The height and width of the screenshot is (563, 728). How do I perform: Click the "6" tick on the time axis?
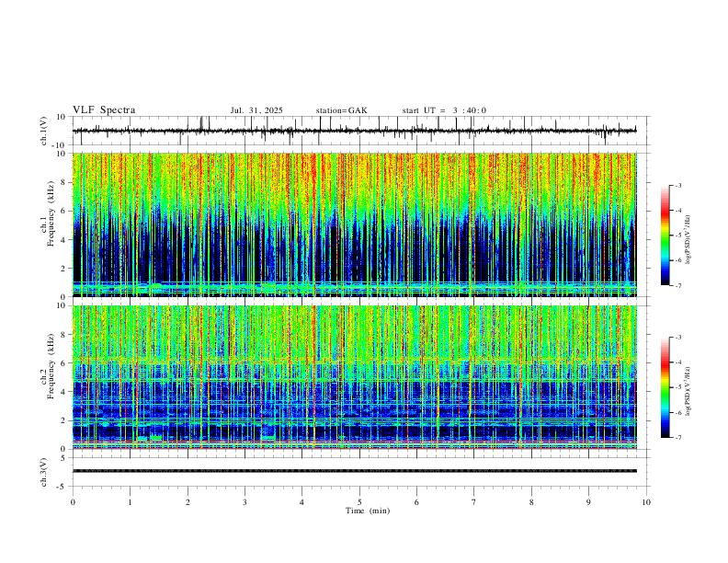[417, 502]
